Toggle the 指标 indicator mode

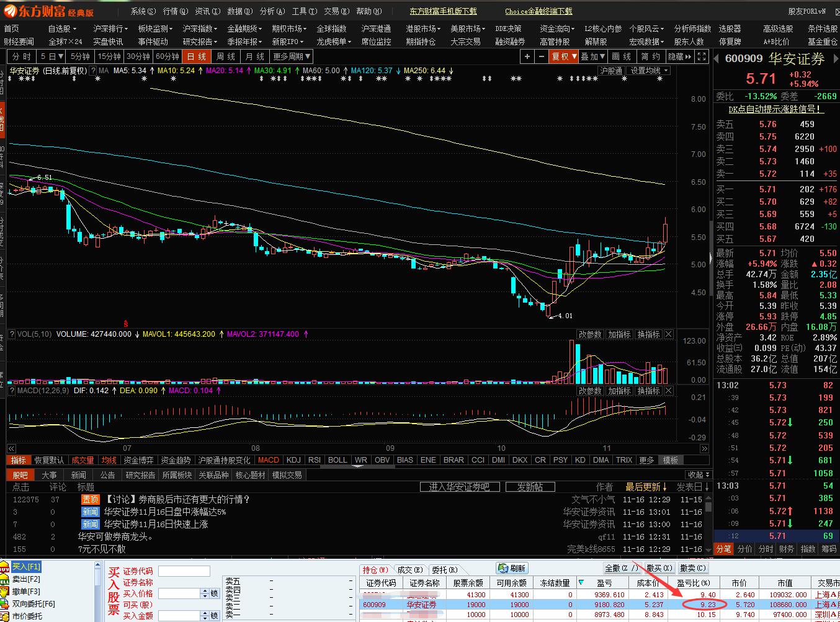(19, 460)
